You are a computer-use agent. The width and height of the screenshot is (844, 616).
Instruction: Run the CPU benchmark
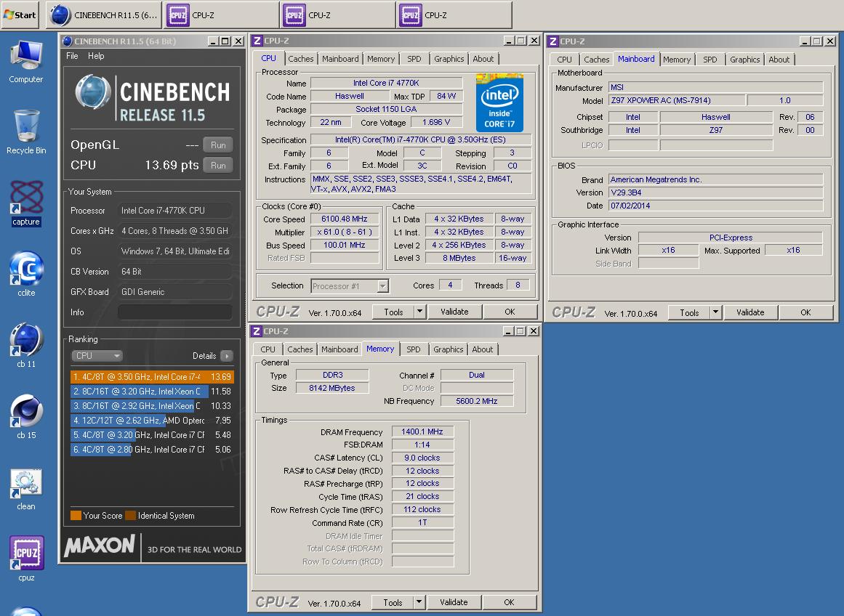[x=218, y=165]
